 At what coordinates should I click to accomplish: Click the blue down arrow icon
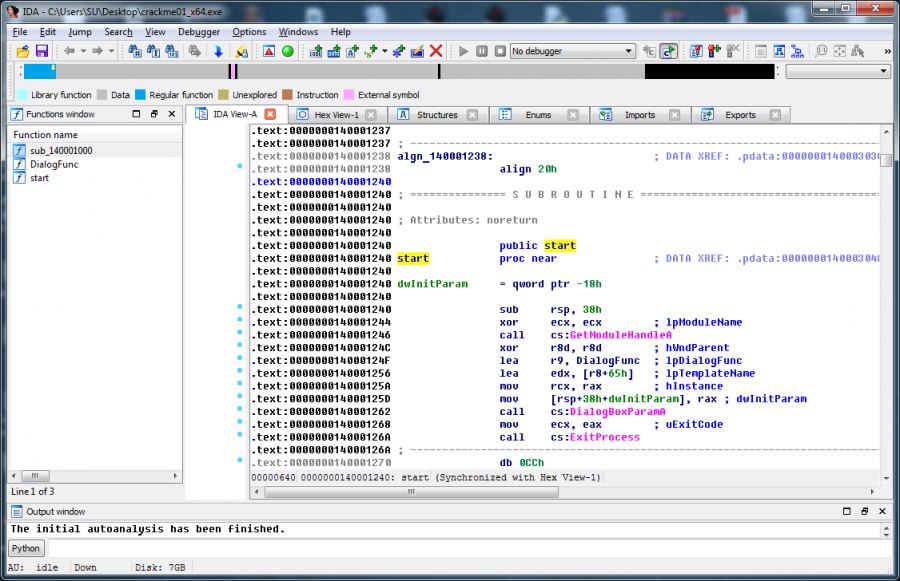[217, 51]
